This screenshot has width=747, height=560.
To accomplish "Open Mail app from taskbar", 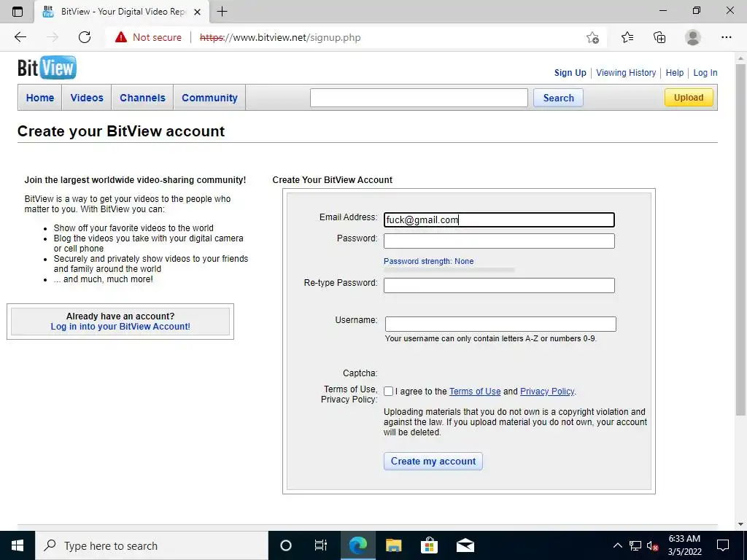I will pyautogui.click(x=465, y=545).
